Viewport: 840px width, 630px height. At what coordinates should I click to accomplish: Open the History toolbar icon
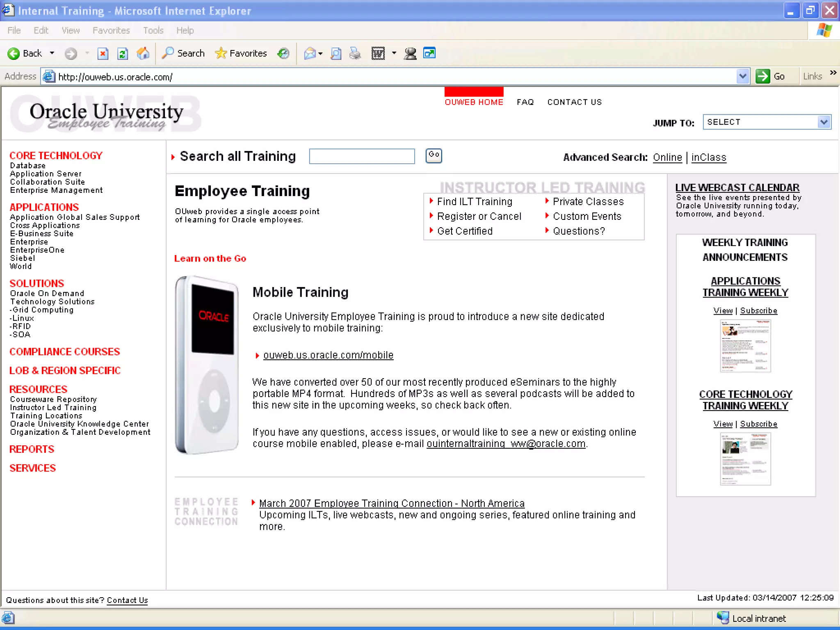tap(283, 54)
